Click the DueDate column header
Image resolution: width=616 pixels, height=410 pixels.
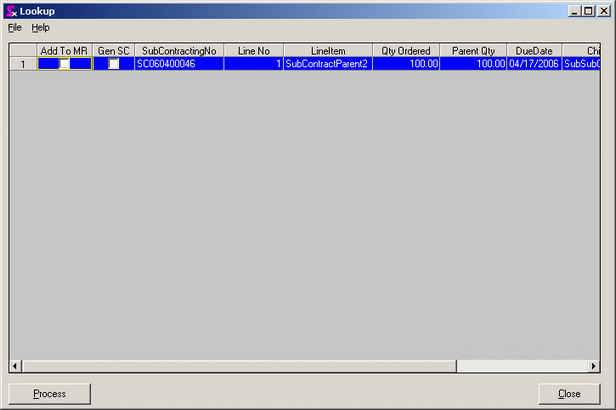click(x=534, y=50)
